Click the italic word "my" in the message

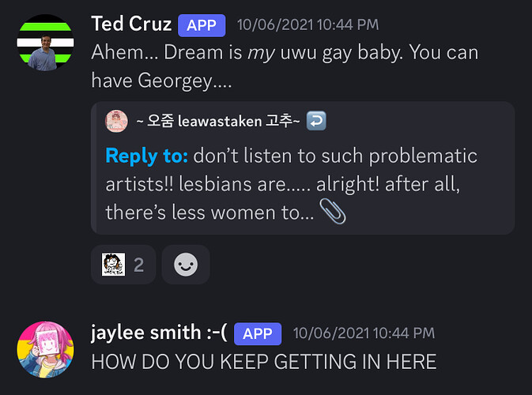261,54
